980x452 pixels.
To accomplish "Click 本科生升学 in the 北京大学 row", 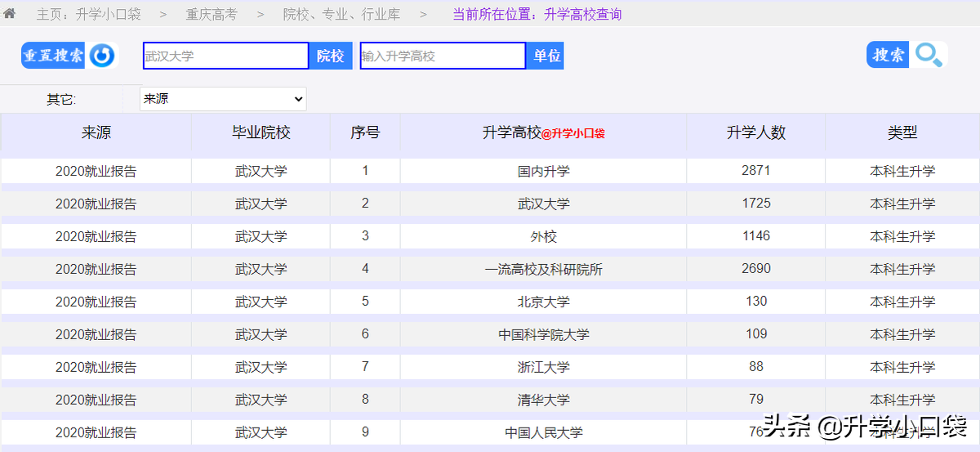I will click(x=902, y=302).
